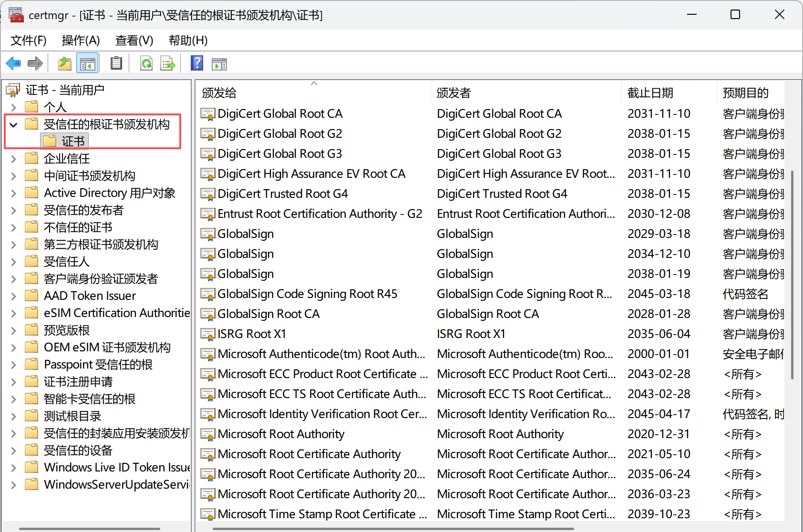Expand the 个人 tree node
This screenshot has height=532, width=803.
coord(13,107)
